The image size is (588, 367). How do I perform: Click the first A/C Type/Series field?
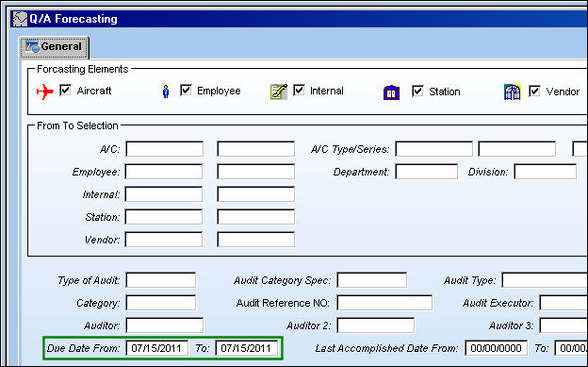[x=433, y=149]
